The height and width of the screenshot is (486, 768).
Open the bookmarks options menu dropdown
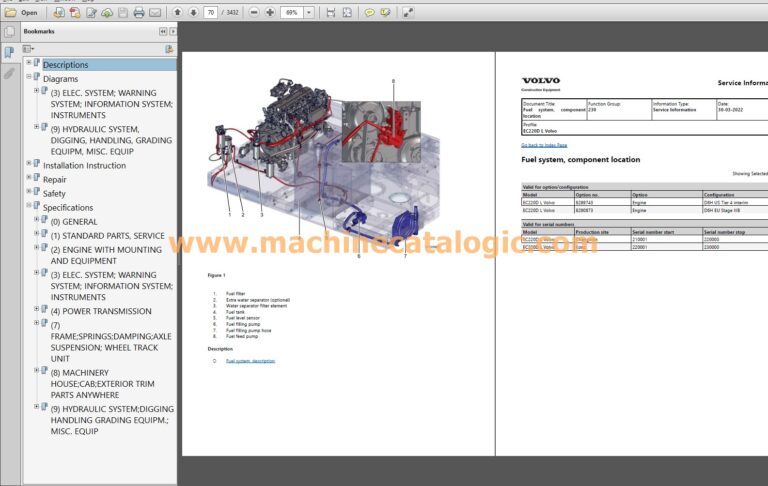coord(28,49)
